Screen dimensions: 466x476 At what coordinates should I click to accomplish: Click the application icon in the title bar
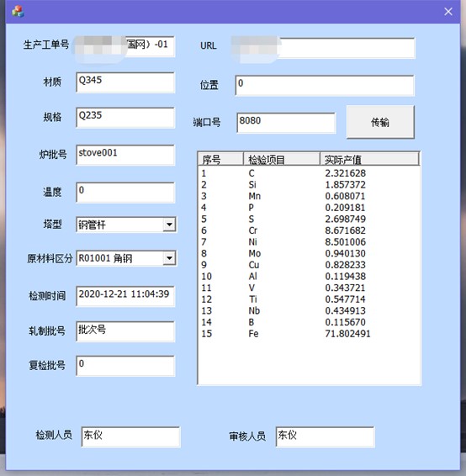click(18, 12)
